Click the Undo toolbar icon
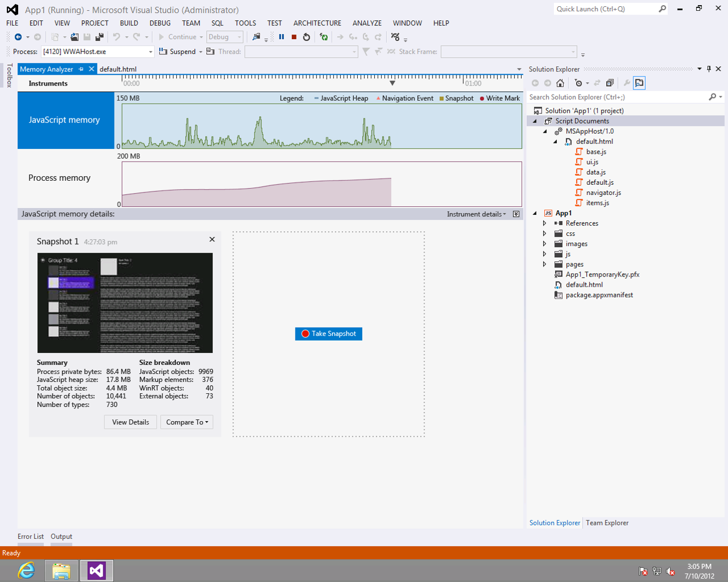Screen dimensions: 728x582 (x=116, y=37)
